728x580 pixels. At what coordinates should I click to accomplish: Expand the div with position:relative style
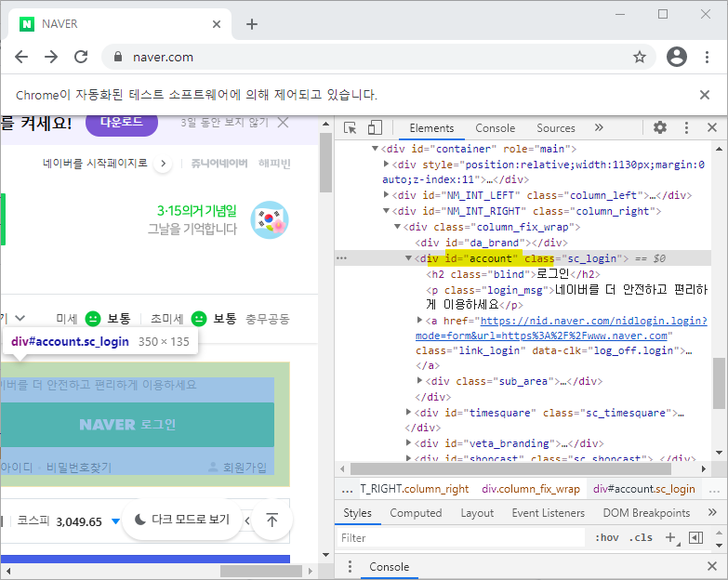coord(386,164)
